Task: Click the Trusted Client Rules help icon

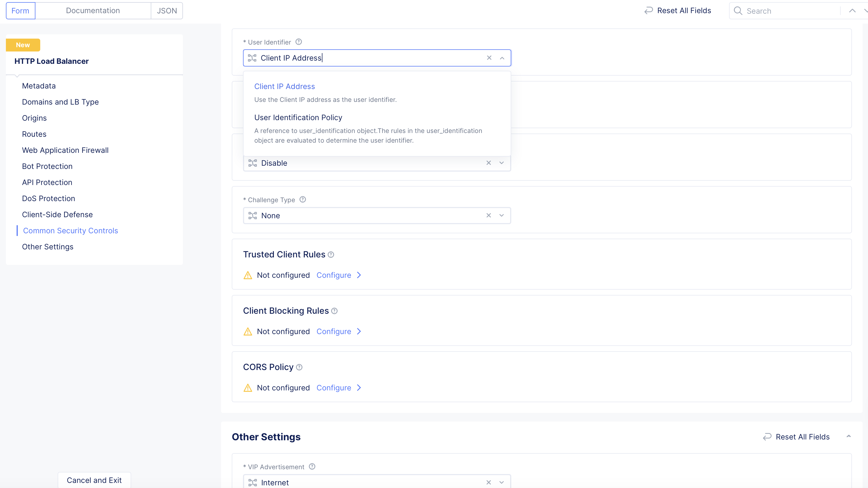Action: (x=331, y=255)
